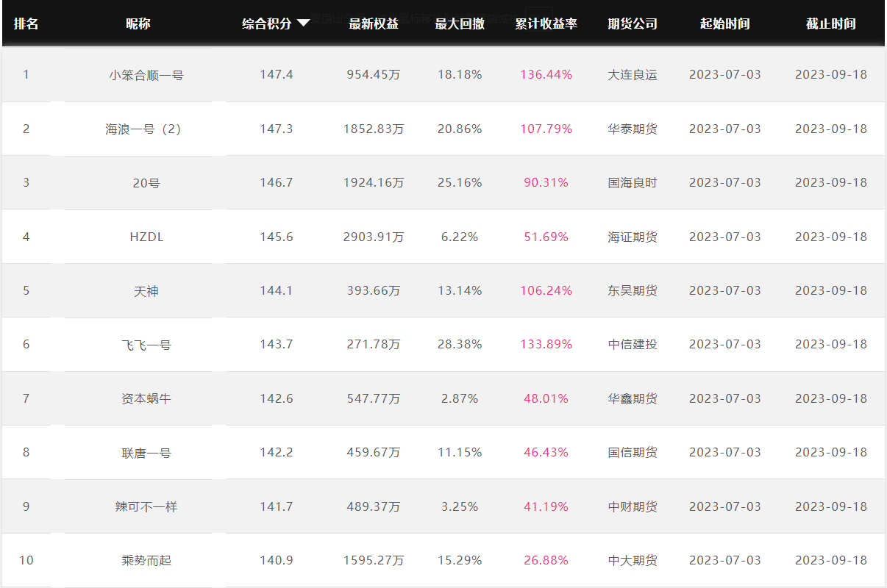Click the 排名 column header
The image size is (887, 588).
(26, 24)
